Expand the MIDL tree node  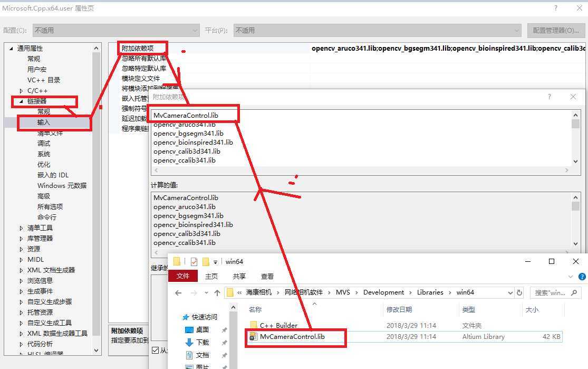pyautogui.click(x=22, y=259)
